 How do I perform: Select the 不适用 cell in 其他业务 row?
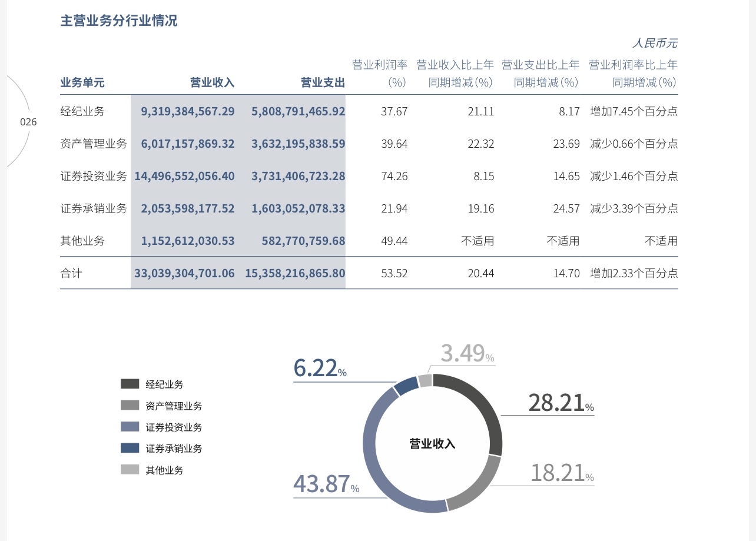point(478,241)
